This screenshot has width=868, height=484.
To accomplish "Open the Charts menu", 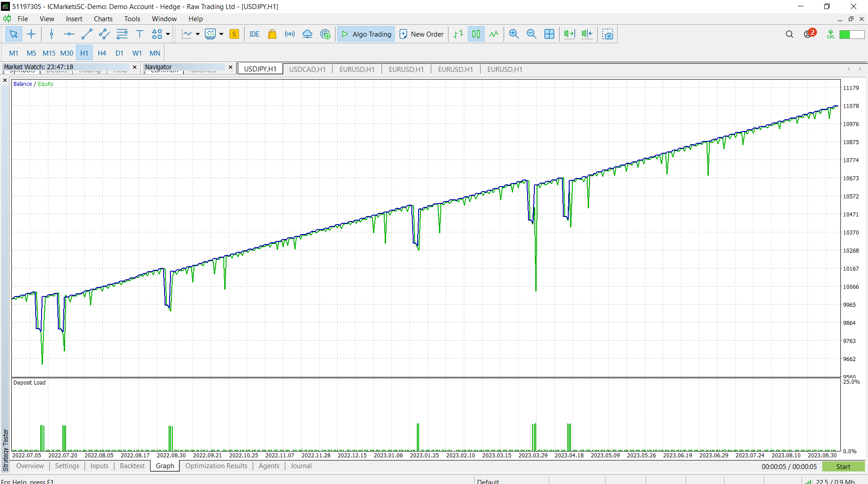I will click(x=103, y=19).
